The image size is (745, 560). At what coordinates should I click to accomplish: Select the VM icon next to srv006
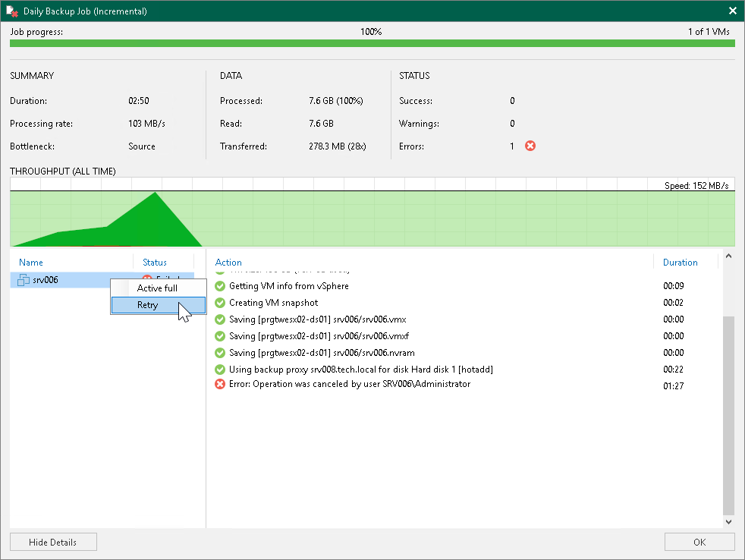21,279
